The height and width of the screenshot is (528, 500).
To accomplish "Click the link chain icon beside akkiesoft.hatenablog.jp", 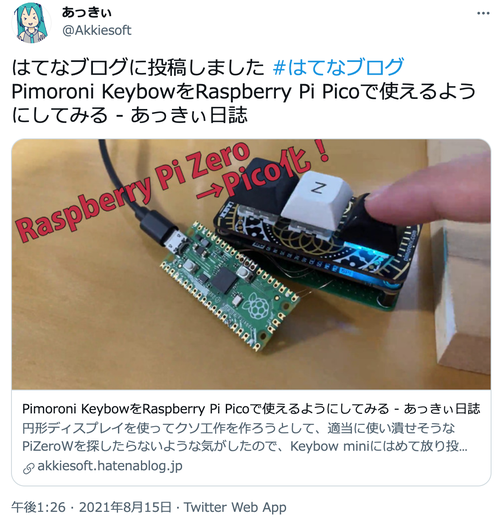I will click(29, 468).
